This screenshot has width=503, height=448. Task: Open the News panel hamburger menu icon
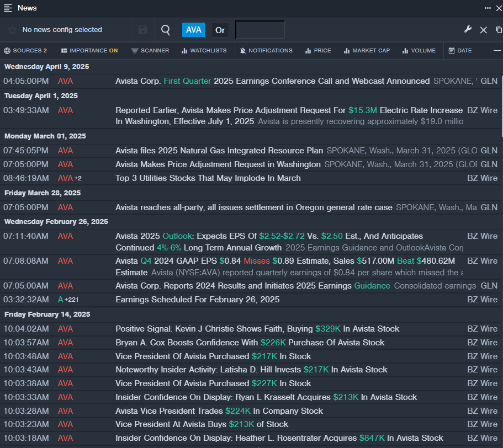click(8, 8)
